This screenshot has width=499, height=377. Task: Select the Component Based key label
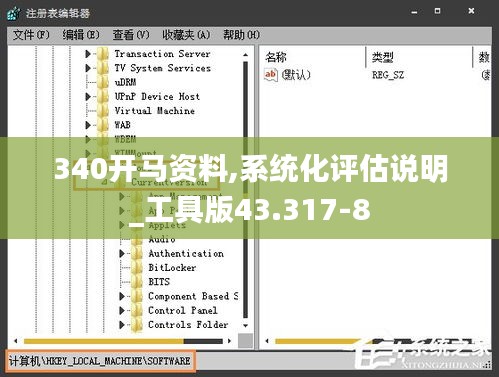coord(193,296)
